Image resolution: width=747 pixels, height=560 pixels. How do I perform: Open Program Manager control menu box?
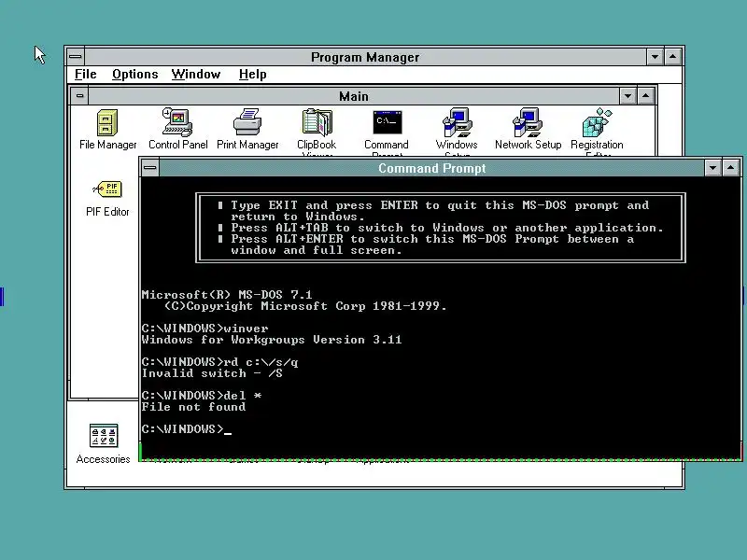tap(76, 57)
